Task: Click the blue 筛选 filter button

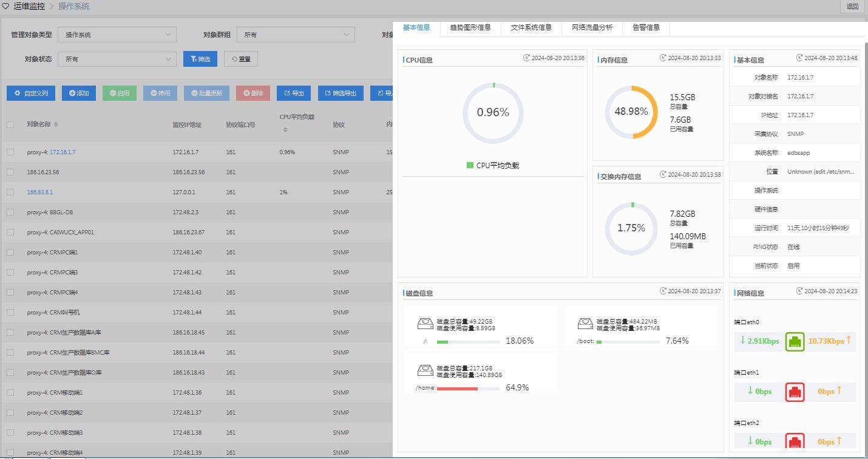Action: 200,59
